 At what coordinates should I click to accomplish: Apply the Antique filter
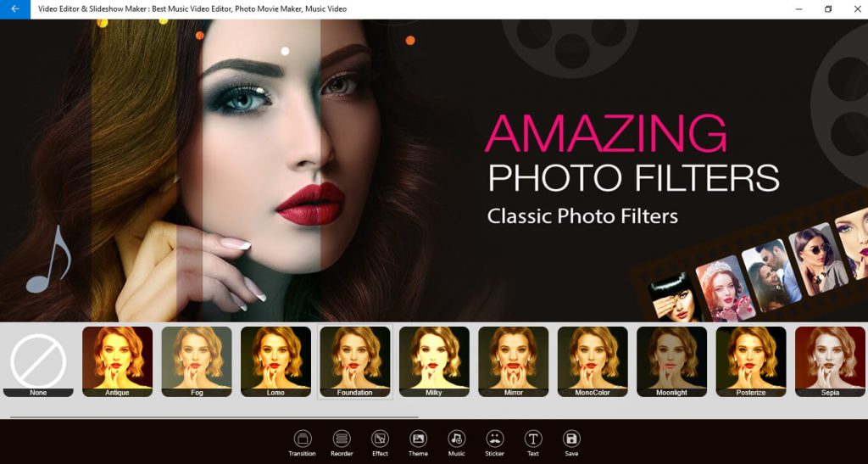[117, 361]
